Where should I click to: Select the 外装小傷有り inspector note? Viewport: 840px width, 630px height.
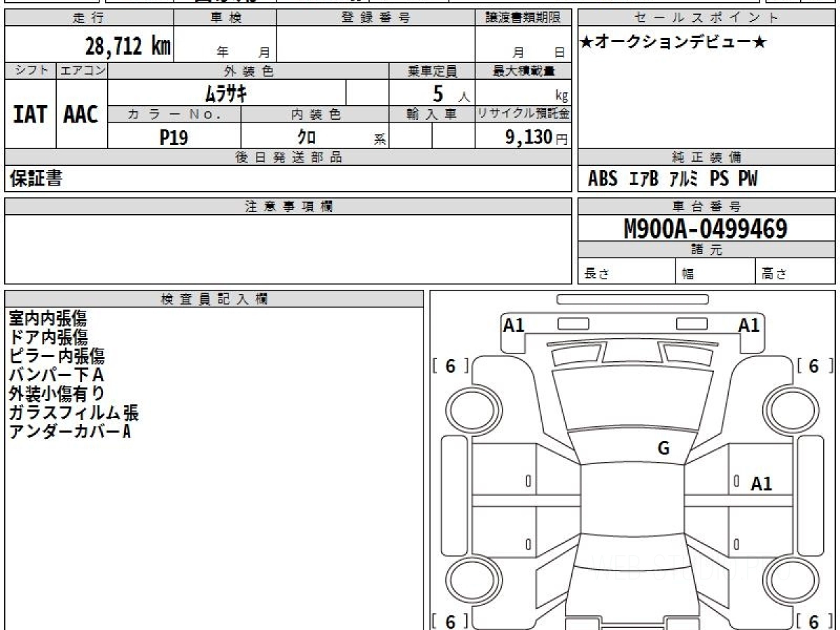point(57,393)
